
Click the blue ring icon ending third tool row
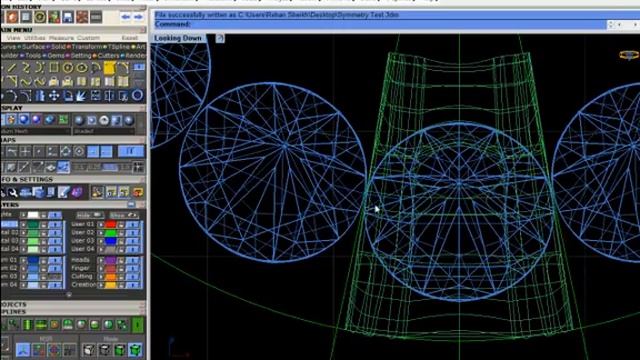coord(138,96)
